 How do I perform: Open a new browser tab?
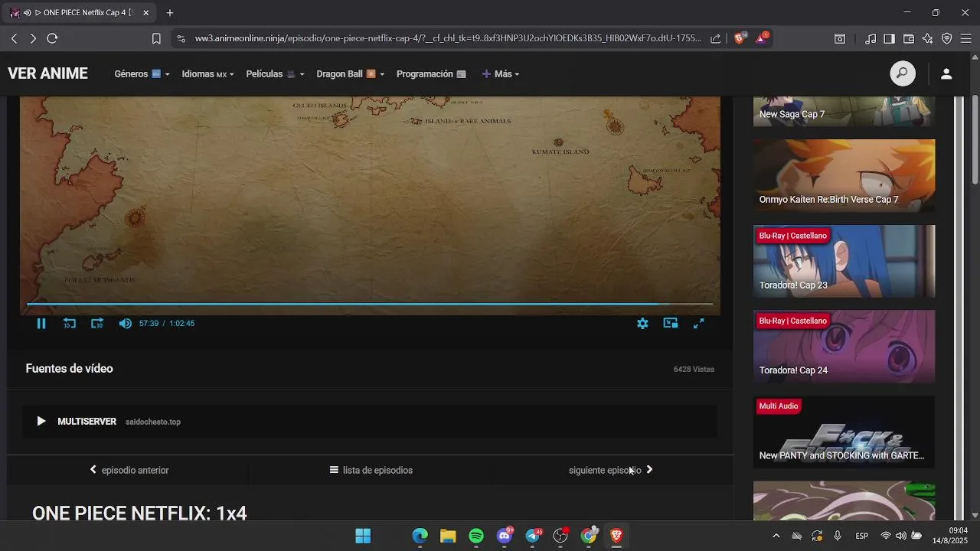(x=170, y=13)
